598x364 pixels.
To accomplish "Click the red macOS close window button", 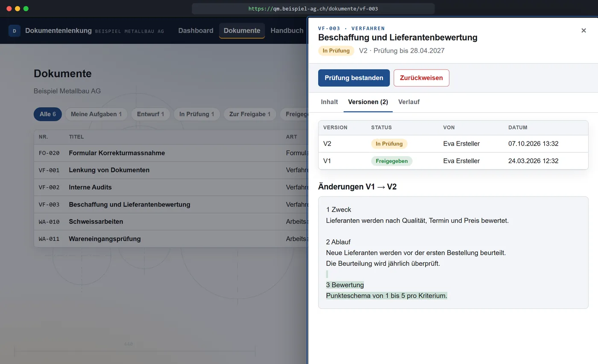I will coord(9,9).
